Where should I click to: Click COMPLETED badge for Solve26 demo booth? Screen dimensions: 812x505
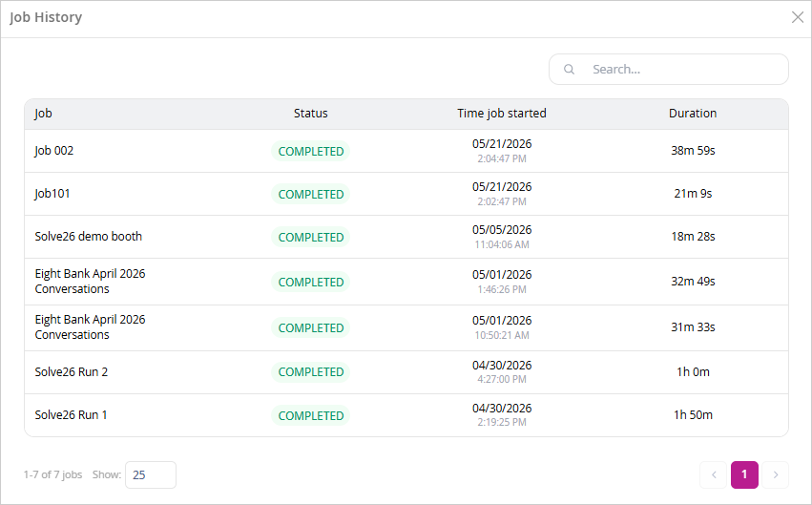click(x=311, y=237)
